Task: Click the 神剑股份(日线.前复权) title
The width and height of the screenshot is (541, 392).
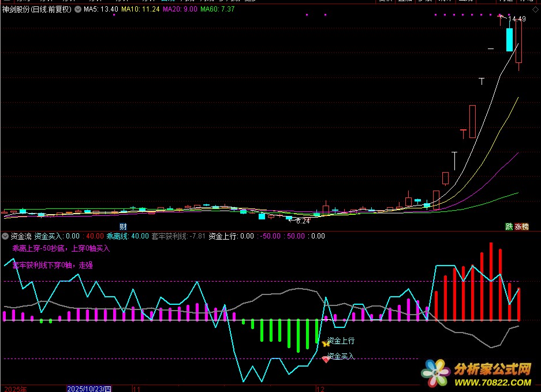Action: (37, 9)
